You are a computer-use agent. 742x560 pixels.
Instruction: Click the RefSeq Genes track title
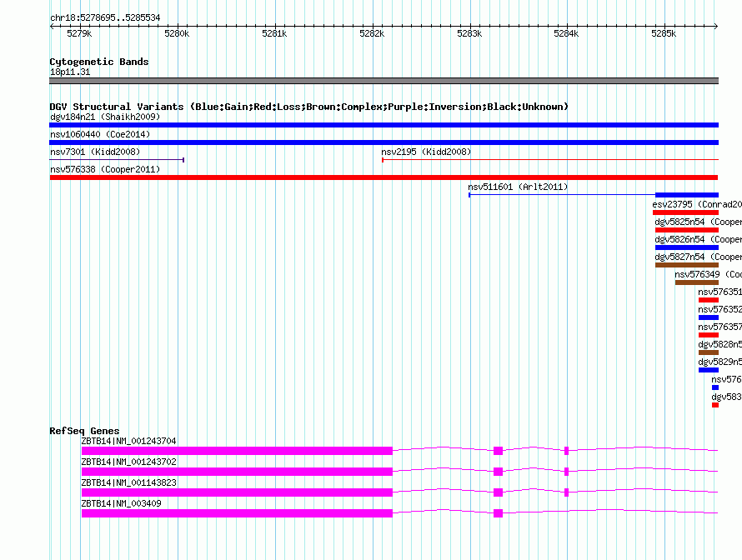(x=84, y=431)
